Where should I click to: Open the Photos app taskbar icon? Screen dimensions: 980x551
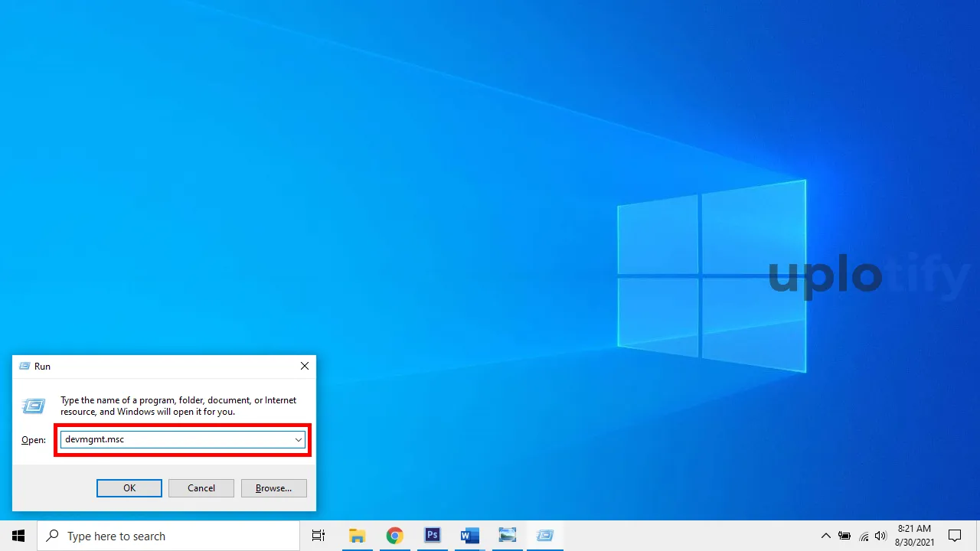tap(507, 536)
